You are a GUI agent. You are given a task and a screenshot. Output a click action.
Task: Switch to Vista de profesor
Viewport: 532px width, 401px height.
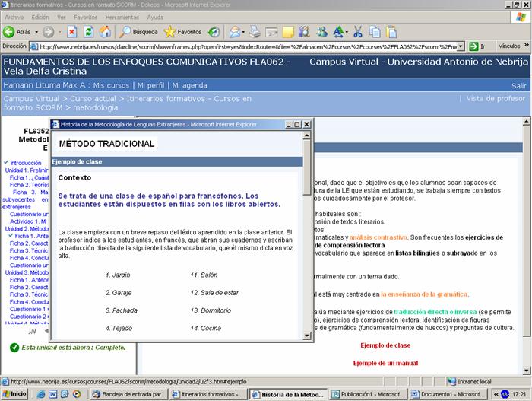496,99
